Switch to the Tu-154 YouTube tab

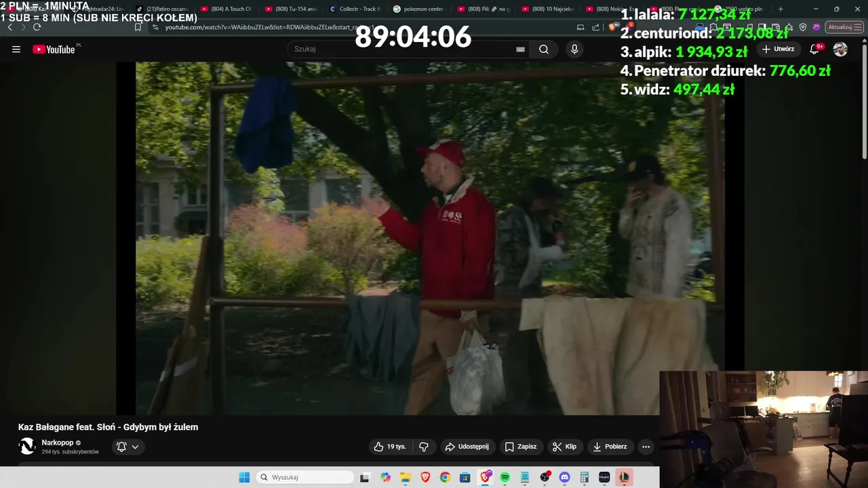[292, 9]
